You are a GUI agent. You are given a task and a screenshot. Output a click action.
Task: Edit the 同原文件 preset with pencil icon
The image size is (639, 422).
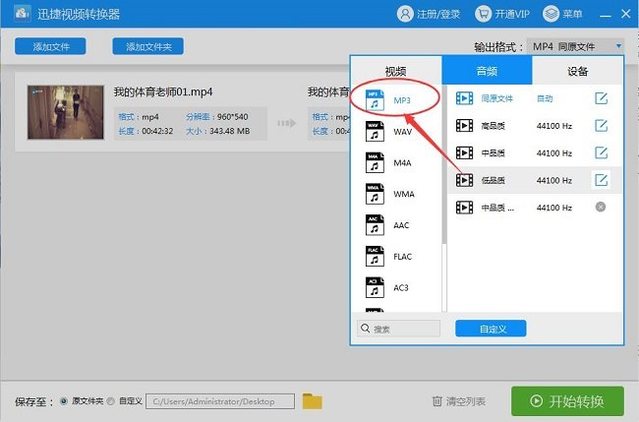(600, 99)
